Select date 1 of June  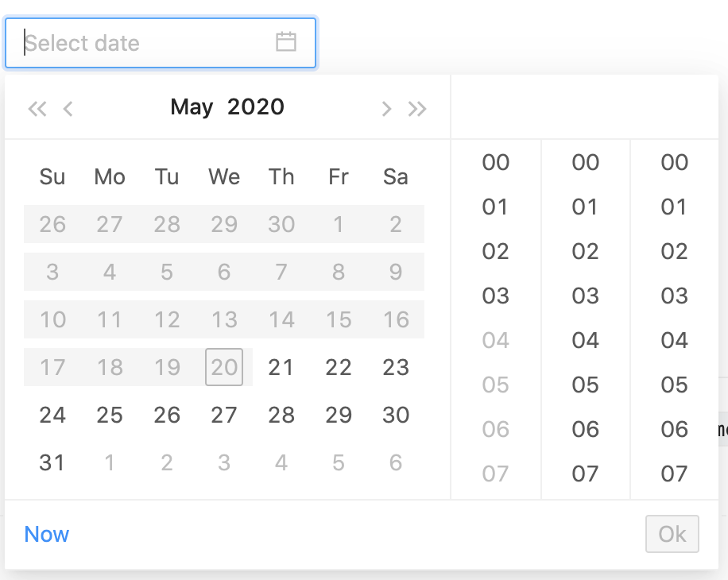click(x=110, y=462)
